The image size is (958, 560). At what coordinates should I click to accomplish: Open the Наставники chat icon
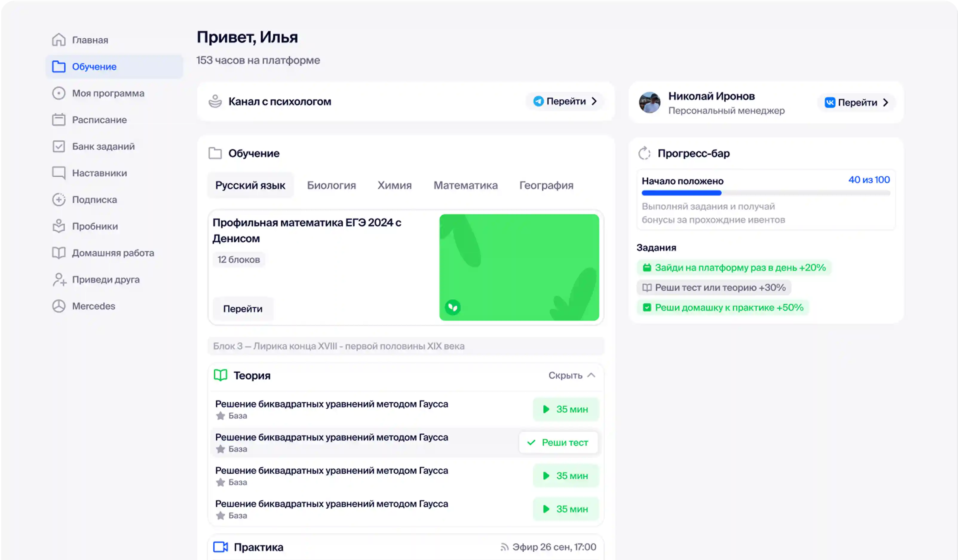tap(59, 173)
